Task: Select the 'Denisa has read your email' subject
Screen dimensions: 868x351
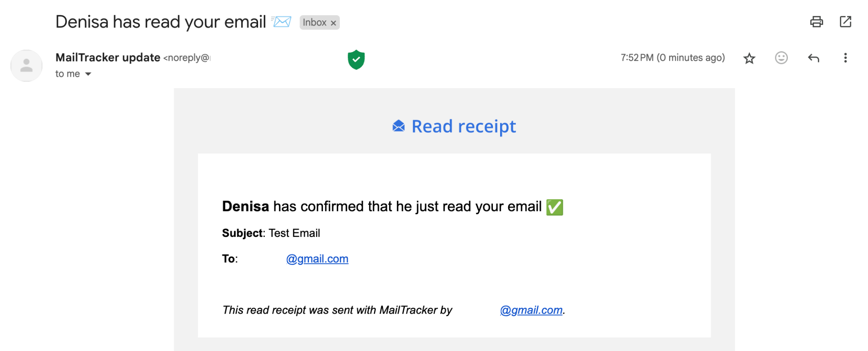Action: tap(160, 21)
